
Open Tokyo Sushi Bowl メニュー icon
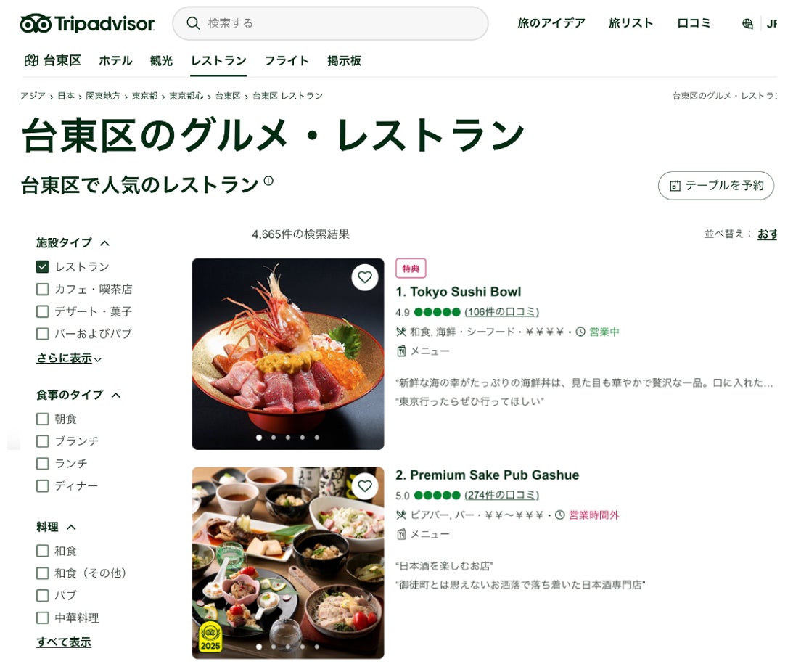coord(401,351)
